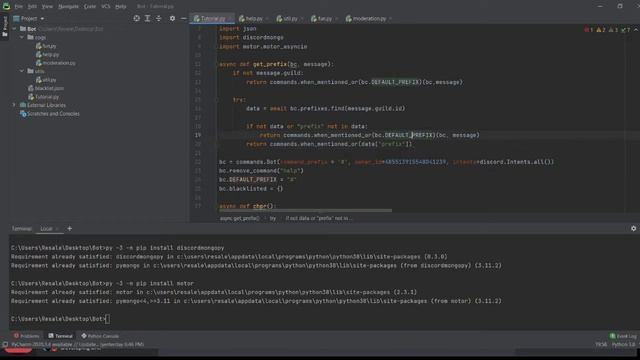The width and height of the screenshot is (640, 360).
Task: Open the Python Console tool window
Action: [100, 336]
